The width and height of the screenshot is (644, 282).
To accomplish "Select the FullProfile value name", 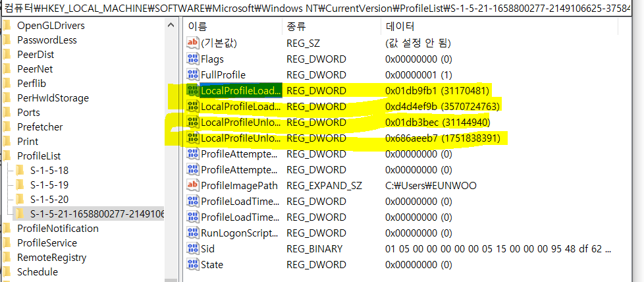I will pos(223,75).
